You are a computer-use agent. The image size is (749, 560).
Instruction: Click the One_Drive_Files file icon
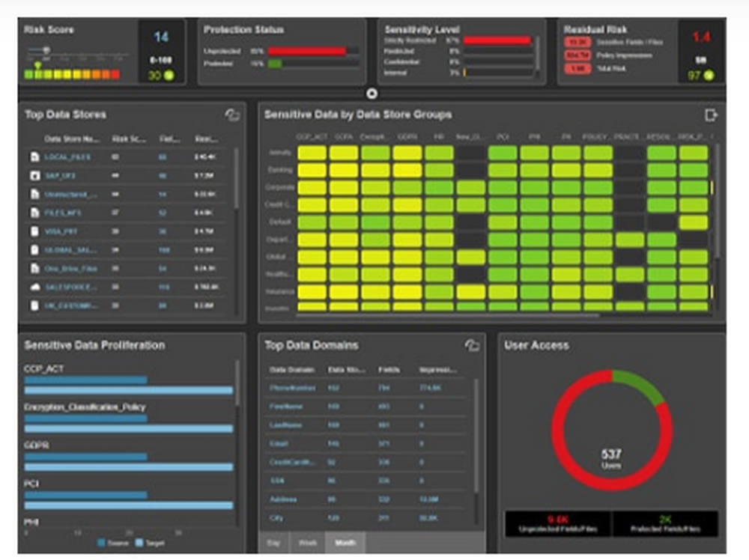tap(35, 269)
